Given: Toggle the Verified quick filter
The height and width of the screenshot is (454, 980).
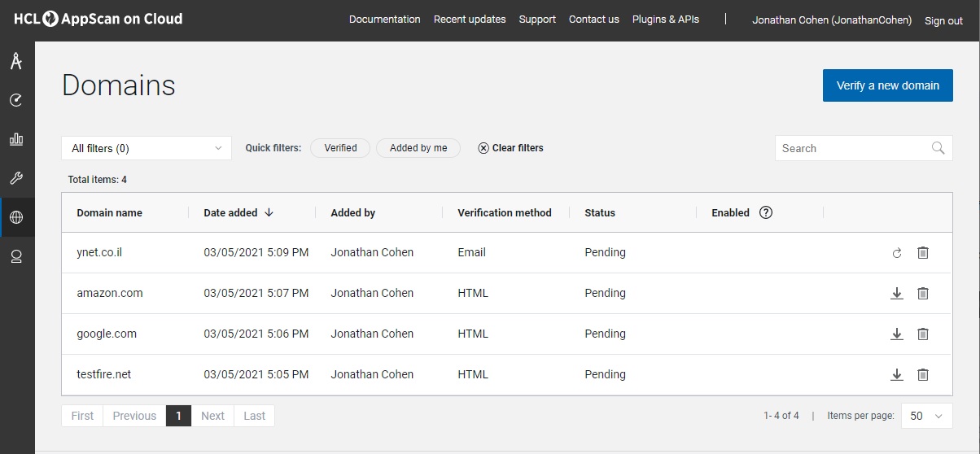Looking at the screenshot, I should point(340,148).
